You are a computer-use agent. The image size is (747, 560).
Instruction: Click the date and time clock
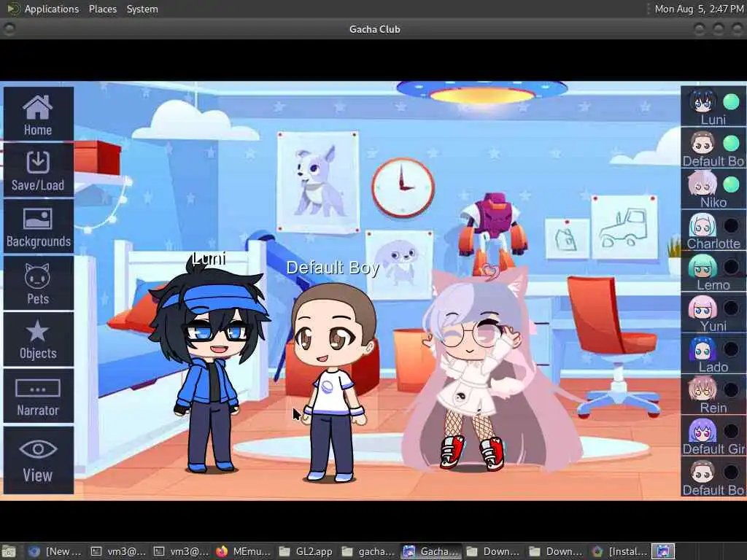click(x=698, y=9)
